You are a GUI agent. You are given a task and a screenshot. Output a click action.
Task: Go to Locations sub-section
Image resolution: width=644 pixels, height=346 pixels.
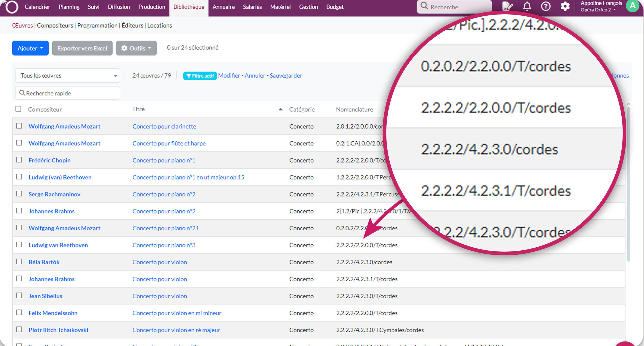(x=159, y=26)
